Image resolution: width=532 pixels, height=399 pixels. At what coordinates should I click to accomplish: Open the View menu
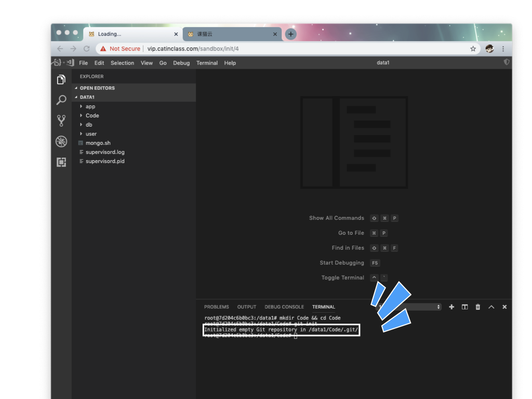point(147,63)
